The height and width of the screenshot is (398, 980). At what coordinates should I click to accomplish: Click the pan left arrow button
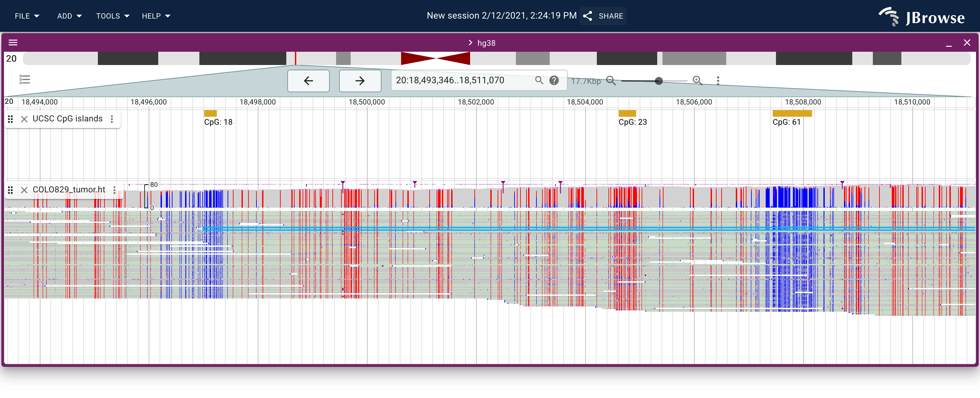[308, 81]
